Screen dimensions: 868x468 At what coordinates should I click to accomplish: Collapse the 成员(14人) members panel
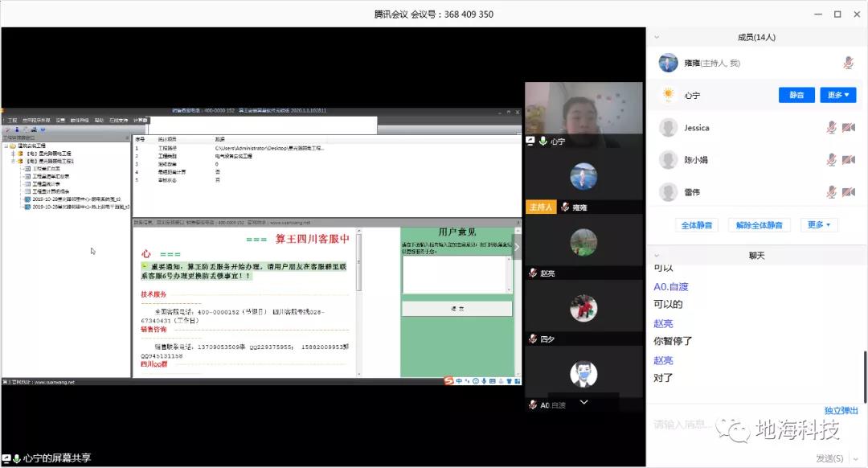click(x=657, y=37)
